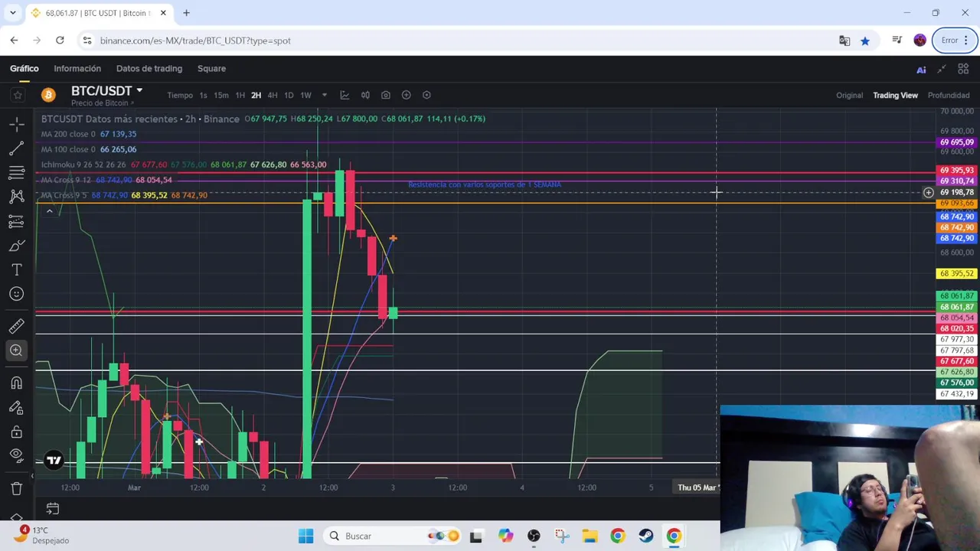
Task: Toggle magnet mode for drawings
Action: 17,383
